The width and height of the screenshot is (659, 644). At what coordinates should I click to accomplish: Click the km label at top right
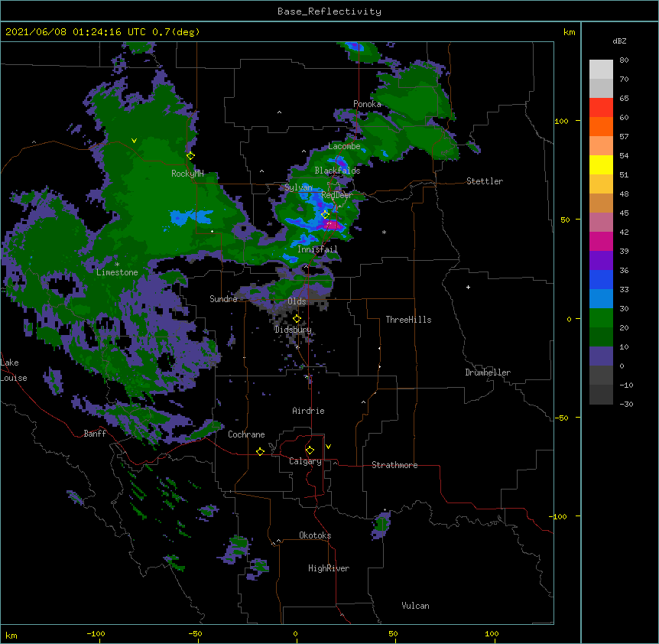tap(569, 32)
